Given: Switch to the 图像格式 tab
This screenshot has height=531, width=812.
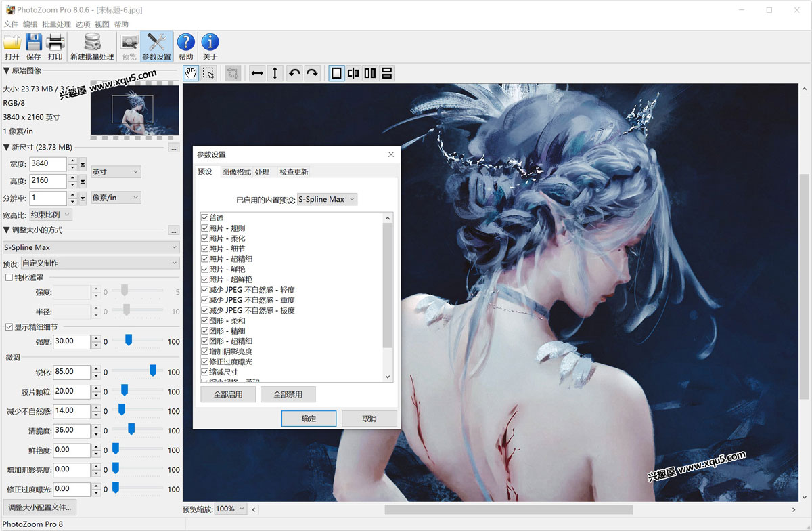Looking at the screenshot, I should pyautogui.click(x=236, y=172).
